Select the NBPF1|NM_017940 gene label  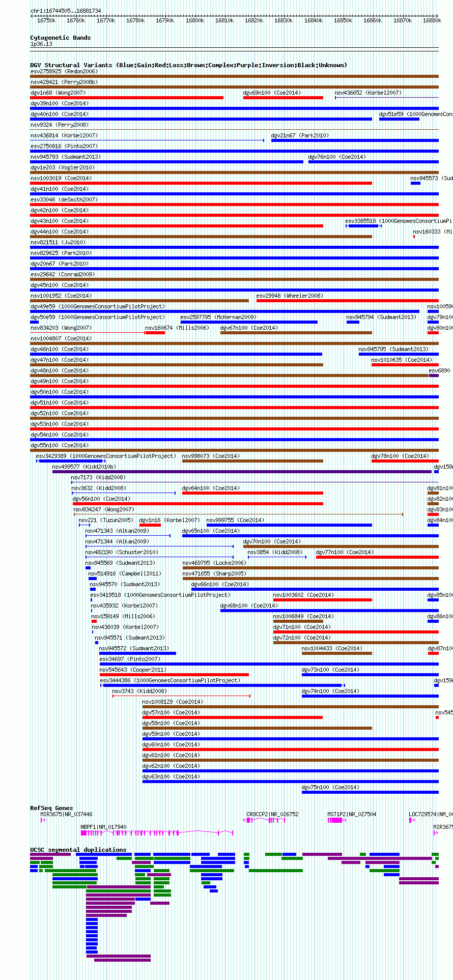[x=103, y=827]
